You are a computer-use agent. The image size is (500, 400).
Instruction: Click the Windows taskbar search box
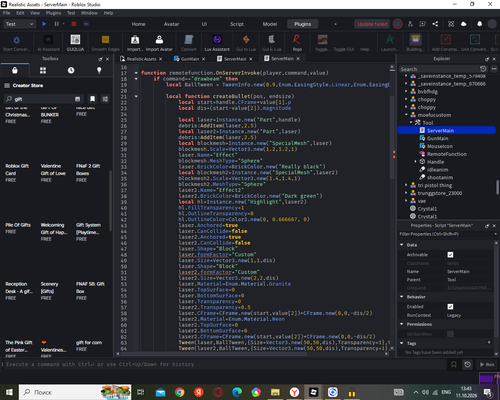click(x=75, y=392)
